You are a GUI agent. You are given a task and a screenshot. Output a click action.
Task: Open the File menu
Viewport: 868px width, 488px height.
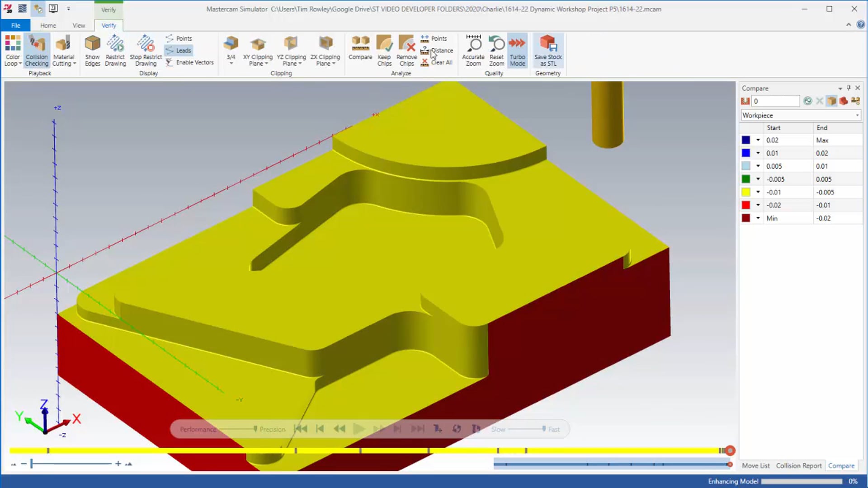(x=16, y=25)
